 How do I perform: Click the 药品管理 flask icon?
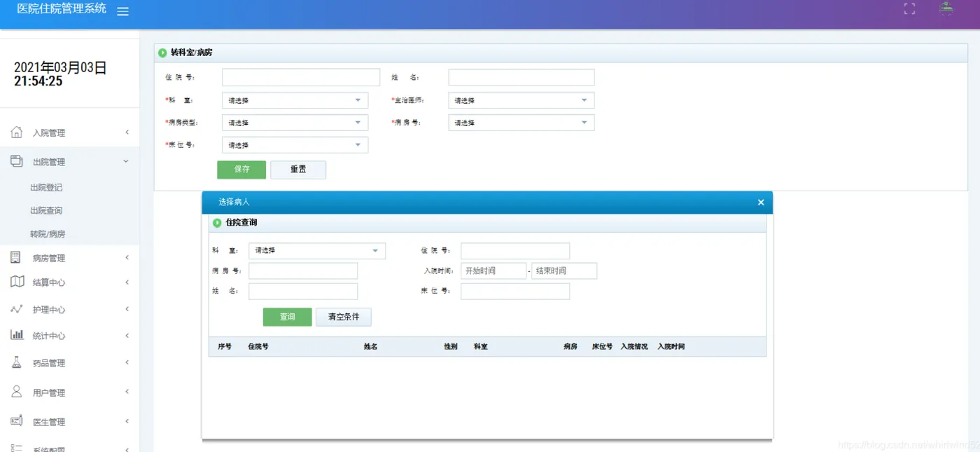coord(17,362)
